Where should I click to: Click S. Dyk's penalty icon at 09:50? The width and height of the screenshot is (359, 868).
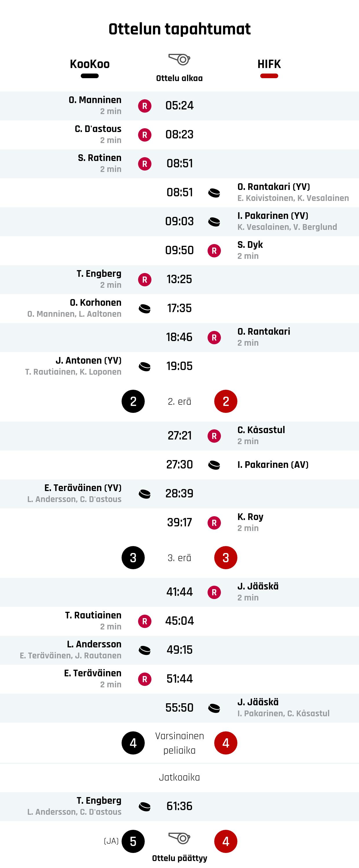click(214, 251)
